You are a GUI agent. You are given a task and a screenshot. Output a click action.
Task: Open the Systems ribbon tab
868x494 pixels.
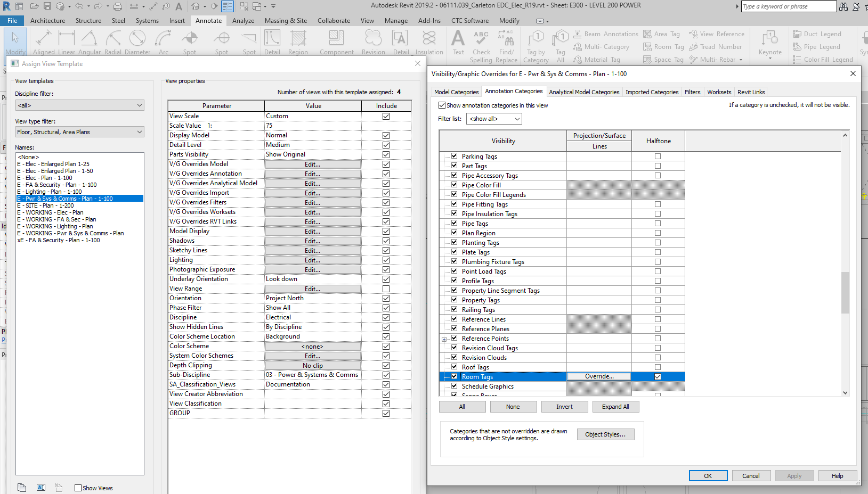click(x=147, y=21)
